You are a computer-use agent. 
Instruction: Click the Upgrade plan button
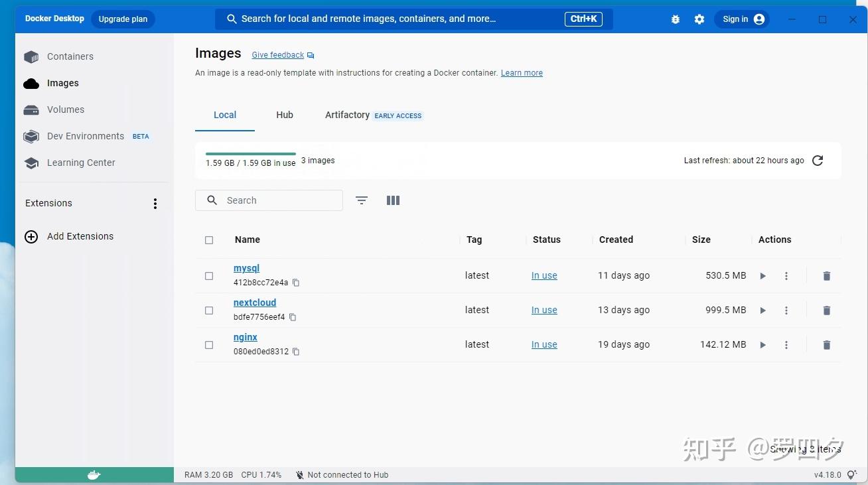click(x=123, y=19)
